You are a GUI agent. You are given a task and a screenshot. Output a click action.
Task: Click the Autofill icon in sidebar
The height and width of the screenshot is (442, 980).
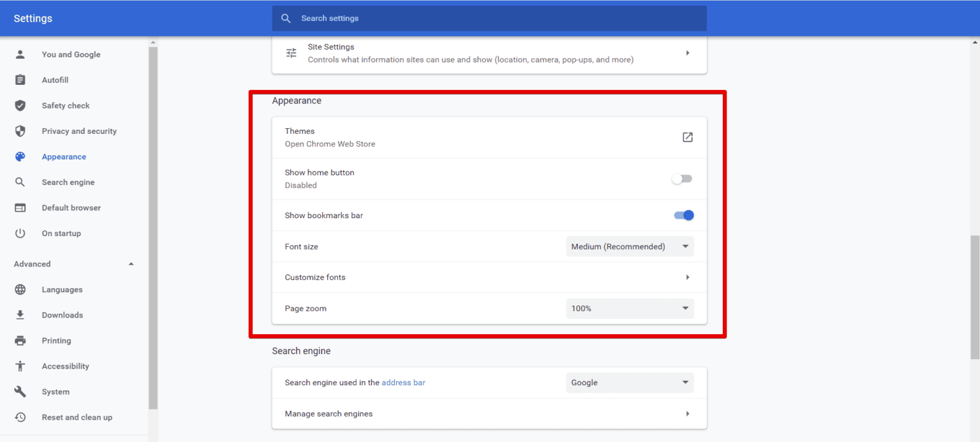pyautogui.click(x=20, y=80)
